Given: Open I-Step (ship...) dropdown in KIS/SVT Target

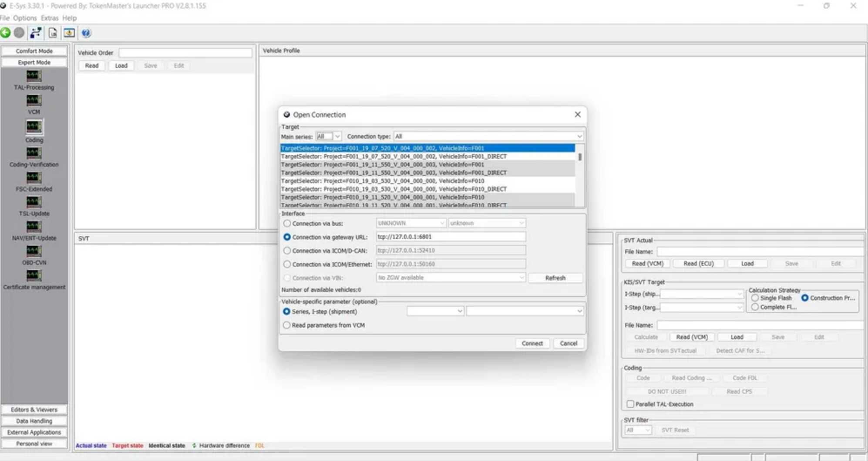Looking at the screenshot, I should click(x=702, y=294).
